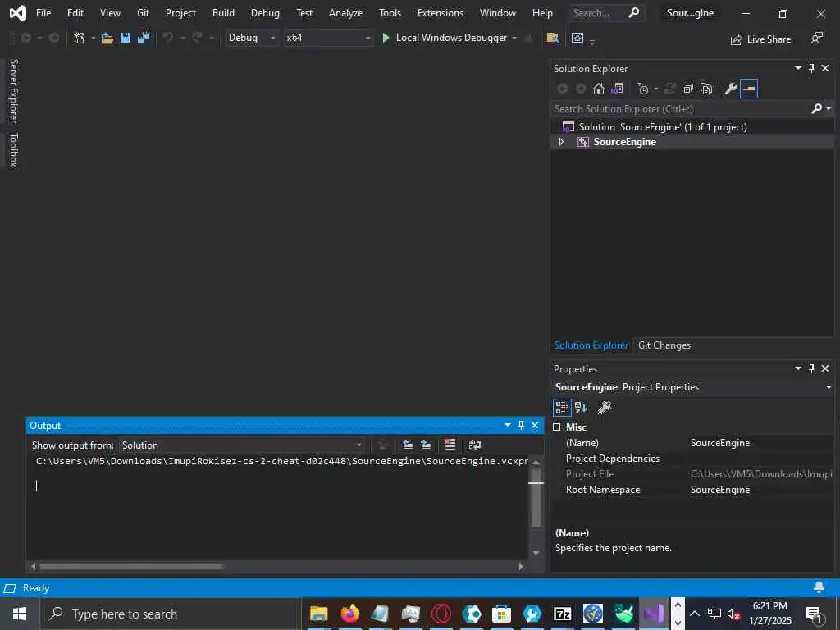Click the New Project toolbar icon
Screen dimensions: 840x630
click(x=80, y=38)
